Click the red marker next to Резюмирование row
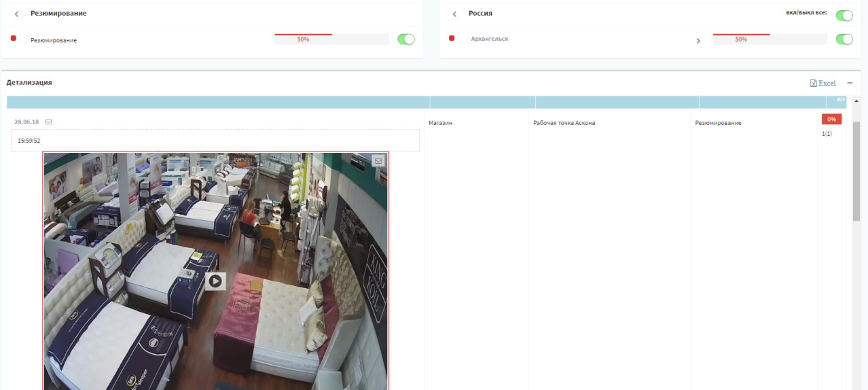868x390 pixels. [14, 38]
